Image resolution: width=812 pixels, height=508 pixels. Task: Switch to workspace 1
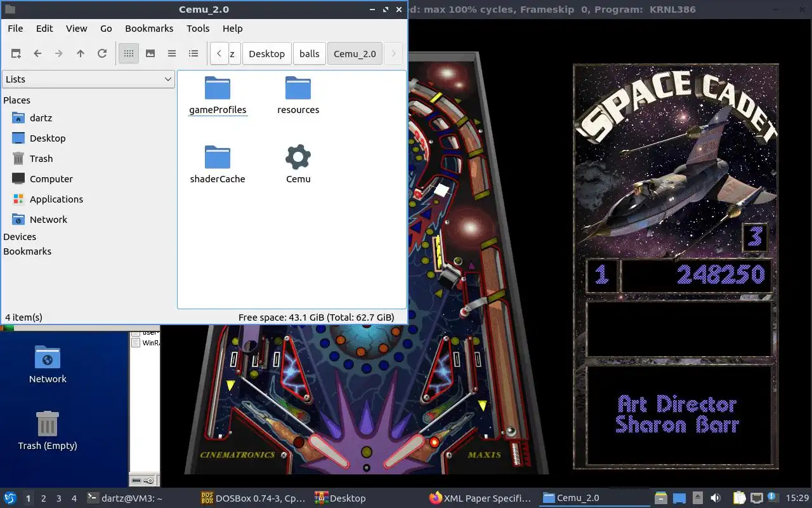[29, 498]
